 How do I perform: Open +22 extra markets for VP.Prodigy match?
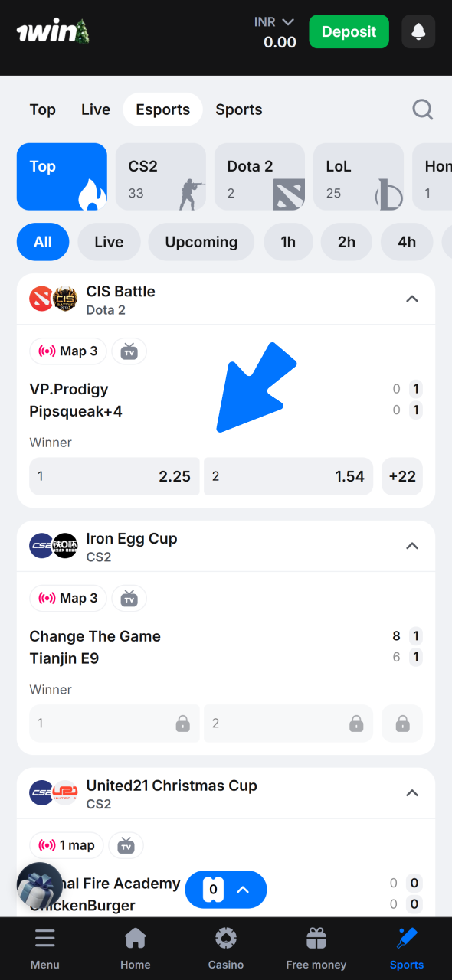pos(401,475)
